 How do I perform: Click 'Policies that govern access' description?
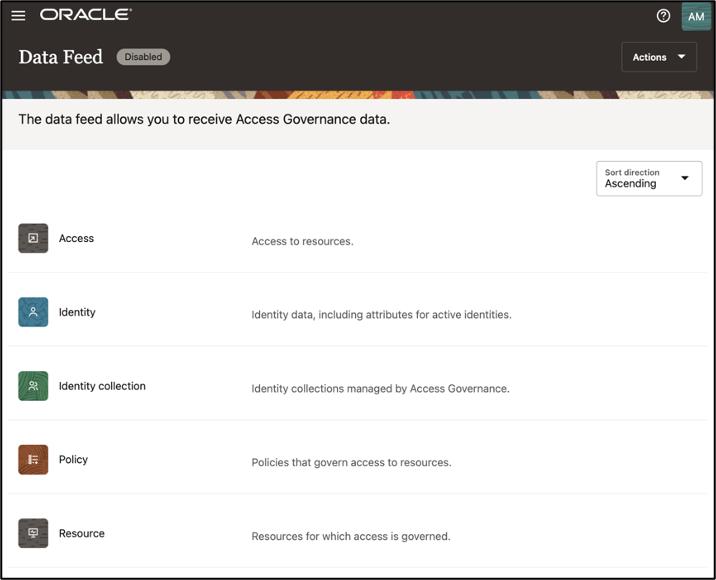(351, 462)
